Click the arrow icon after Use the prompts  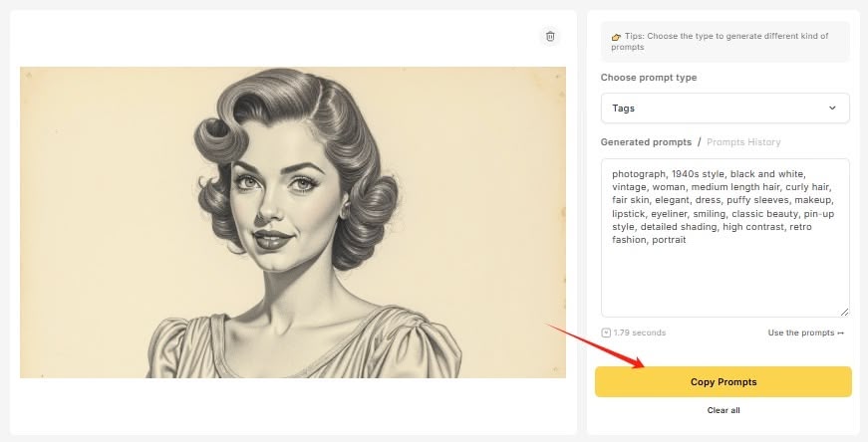point(841,332)
